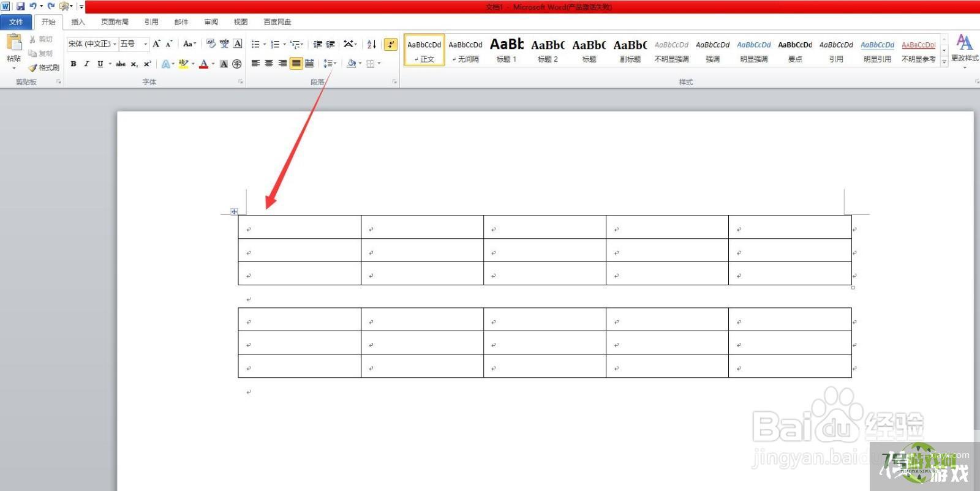The height and width of the screenshot is (491, 980).
Task: Apply the Normal (正文) style
Action: coord(424,50)
